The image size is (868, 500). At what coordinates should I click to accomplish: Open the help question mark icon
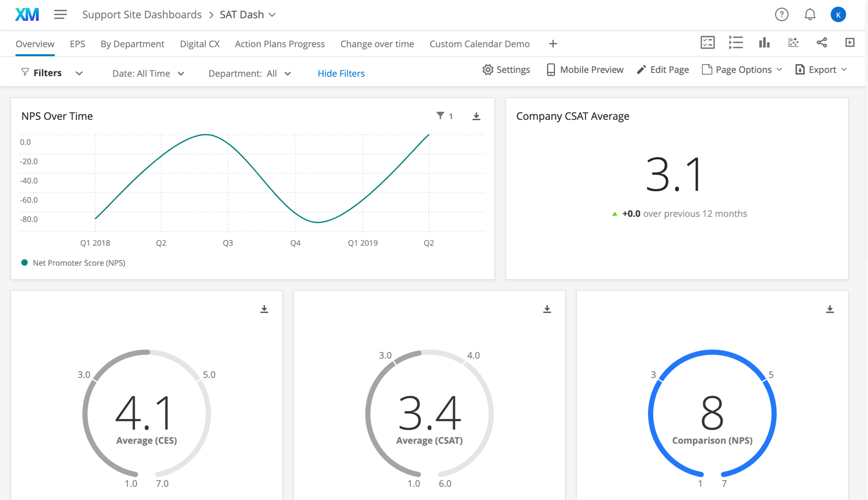coord(782,14)
